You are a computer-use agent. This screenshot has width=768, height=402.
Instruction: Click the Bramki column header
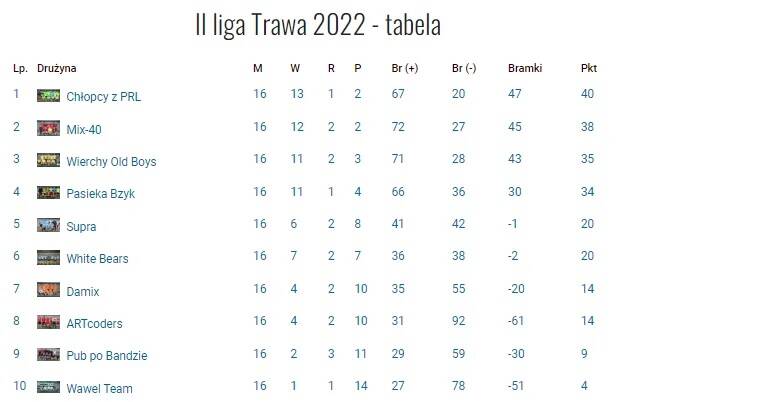(525, 68)
